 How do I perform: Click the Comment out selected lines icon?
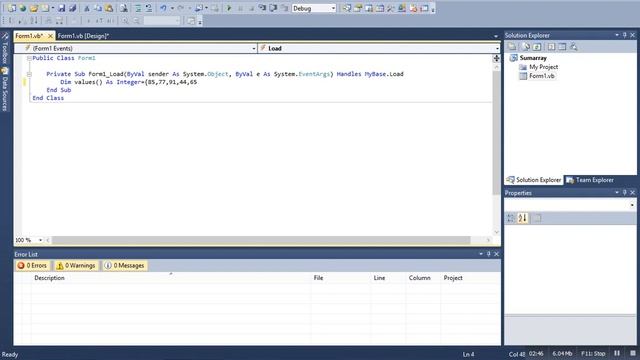(x=138, y=8)
